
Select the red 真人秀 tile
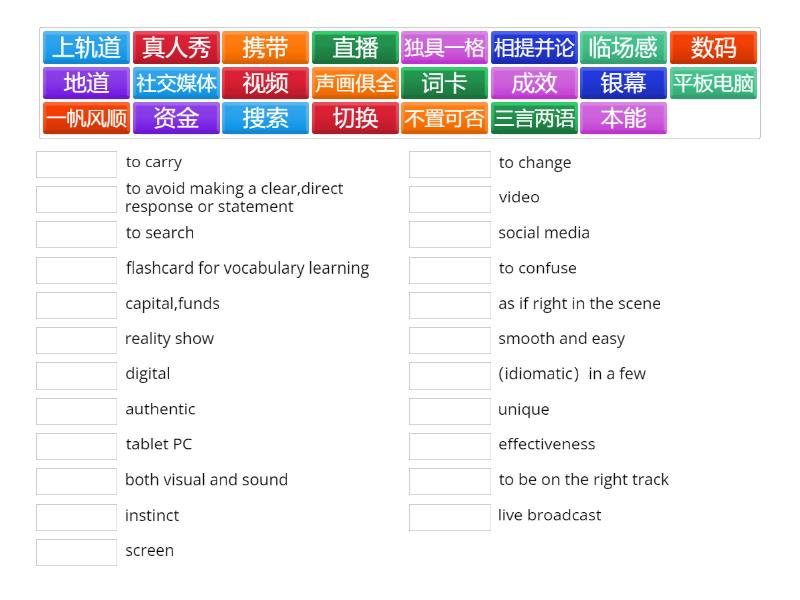pyautogui.click(x=176, y=48)
